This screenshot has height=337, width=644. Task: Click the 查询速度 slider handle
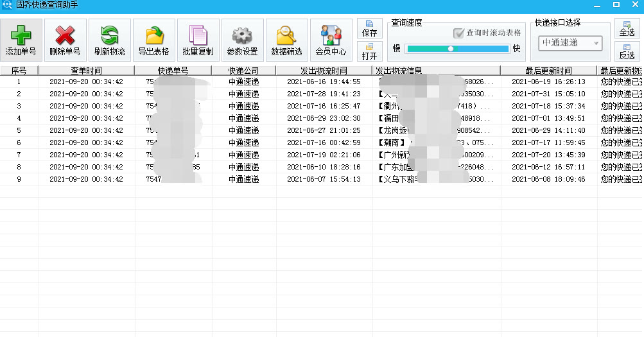(x=451, y=48)
